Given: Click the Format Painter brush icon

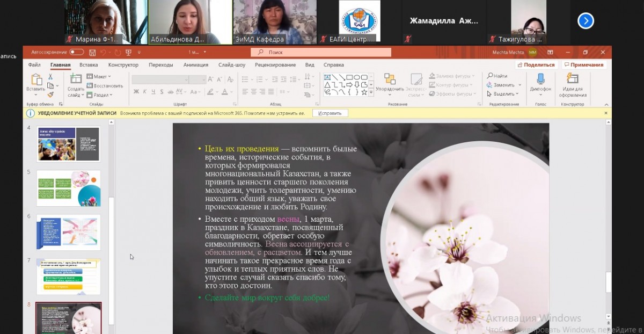Looking at the screenshot, I should pos(50,95).
